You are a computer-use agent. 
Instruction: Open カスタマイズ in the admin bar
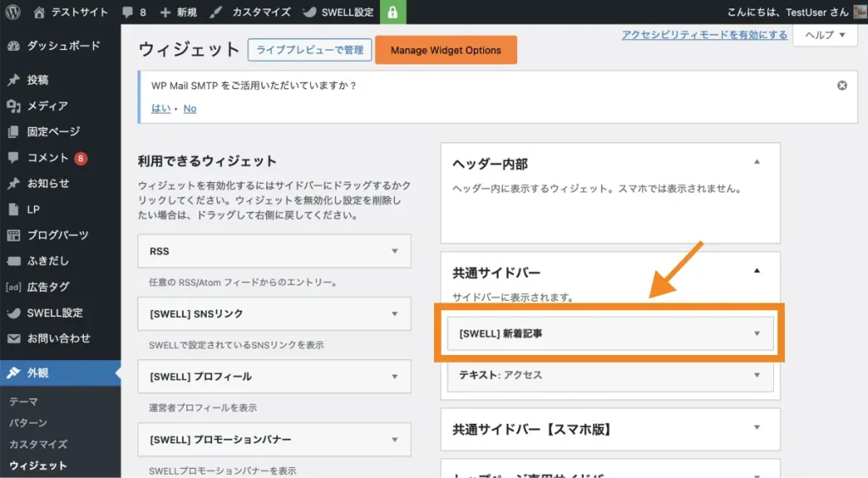(252, 13)
